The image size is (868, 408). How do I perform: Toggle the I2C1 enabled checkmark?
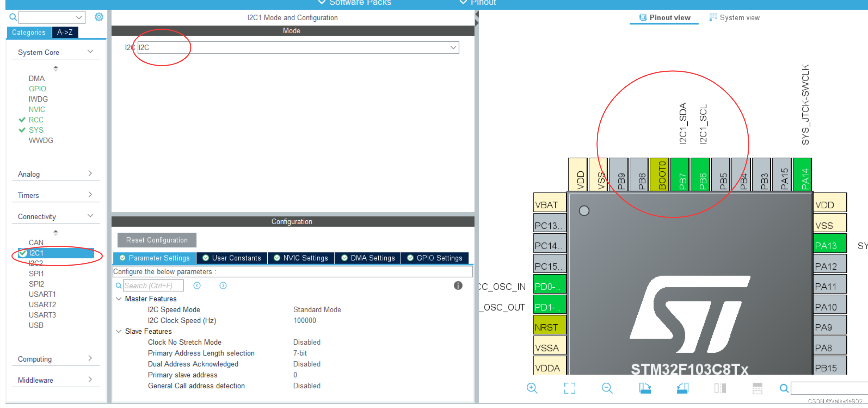[x=23, y=253]
